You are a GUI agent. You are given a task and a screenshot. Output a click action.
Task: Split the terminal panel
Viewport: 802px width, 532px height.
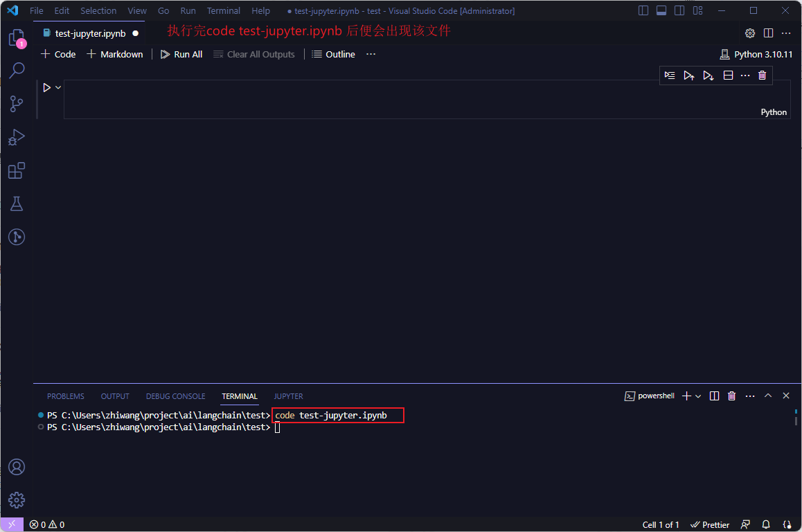tap(715, 396)
